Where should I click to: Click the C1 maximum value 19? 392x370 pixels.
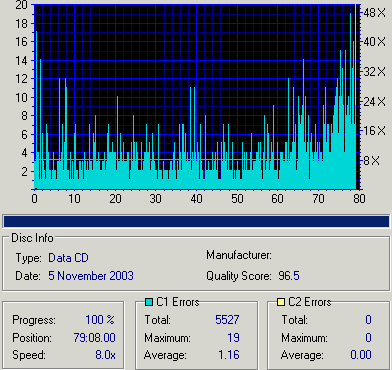233,337
